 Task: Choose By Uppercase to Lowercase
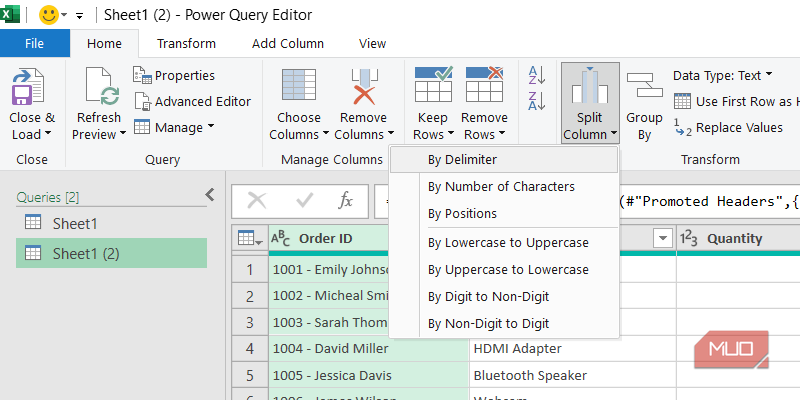[x=504, y=269]
